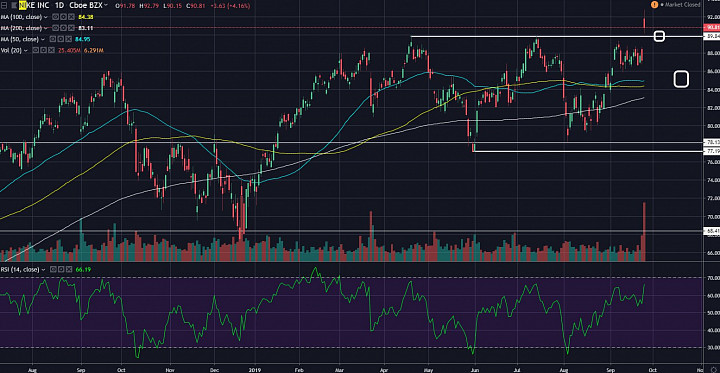
Task: Click the red 90.81 last price label
Action: pos(712,28)
